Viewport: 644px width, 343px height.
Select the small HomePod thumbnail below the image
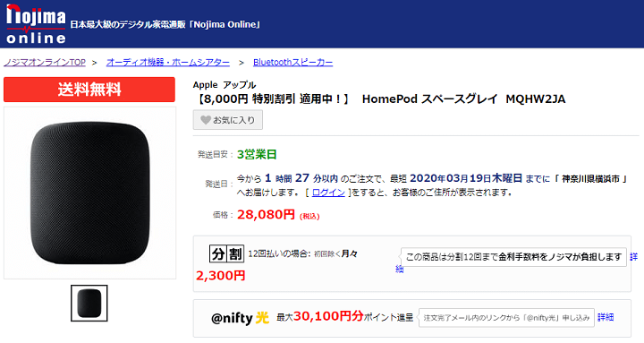coord(89,303)
